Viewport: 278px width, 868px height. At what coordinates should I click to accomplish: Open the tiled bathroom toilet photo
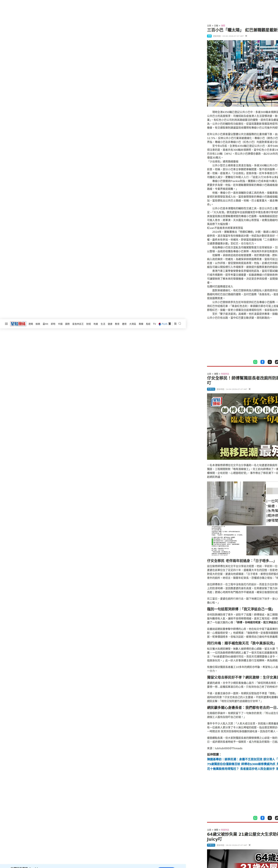tap(236, 503)
